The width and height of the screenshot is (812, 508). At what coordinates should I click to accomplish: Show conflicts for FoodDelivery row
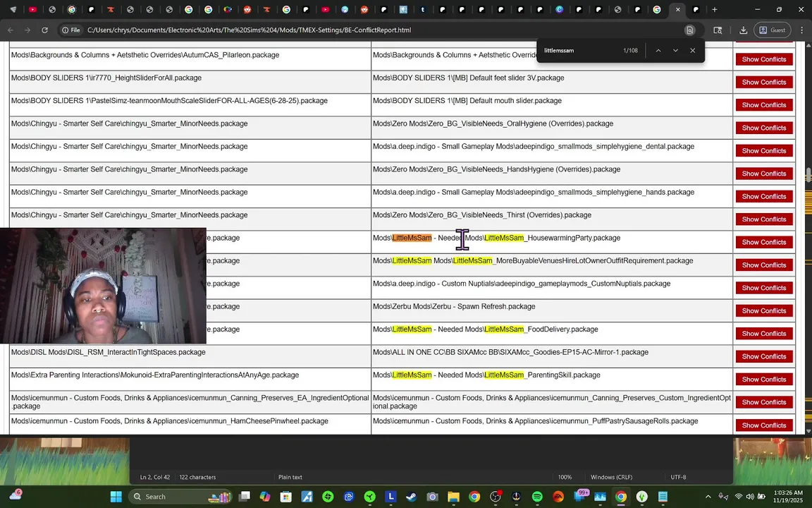[764, 333]
